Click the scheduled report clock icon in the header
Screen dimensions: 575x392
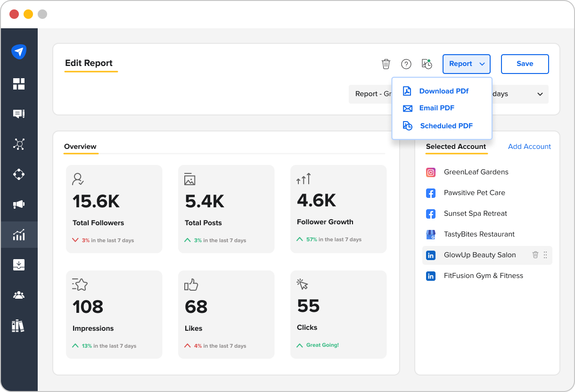pos(427,64)
